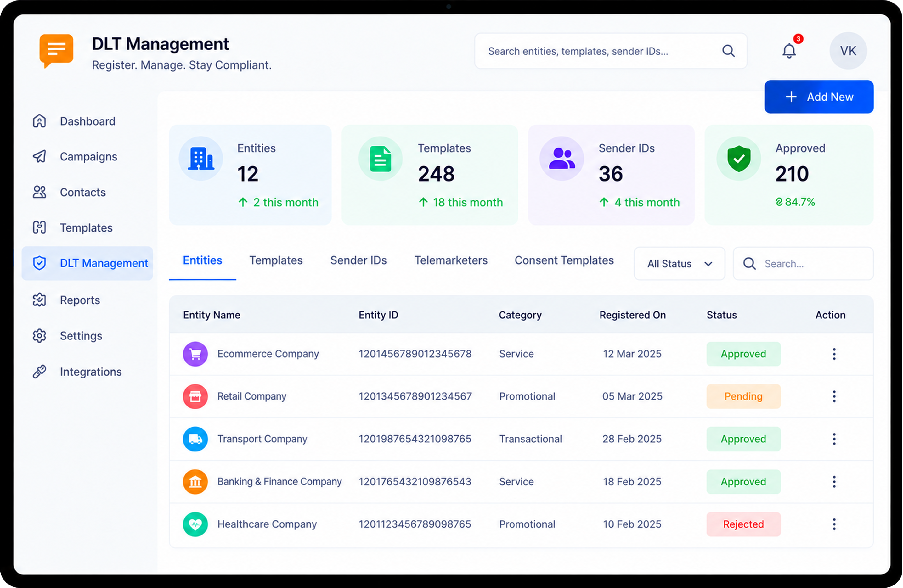Click the magnifier in the top search bar
The height and width of the screenshot is (588, 903).
[x=728, y=51]
